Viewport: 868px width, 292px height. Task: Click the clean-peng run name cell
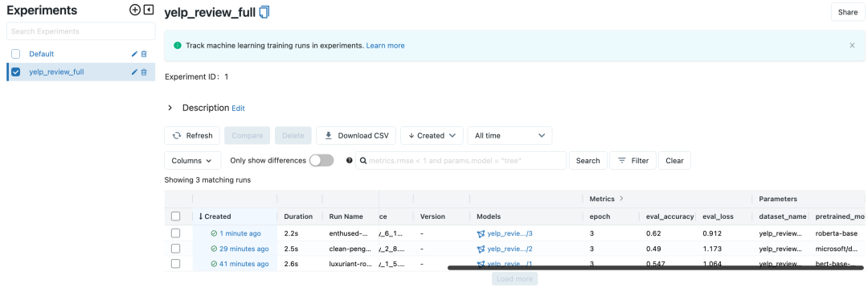(349, 249)
